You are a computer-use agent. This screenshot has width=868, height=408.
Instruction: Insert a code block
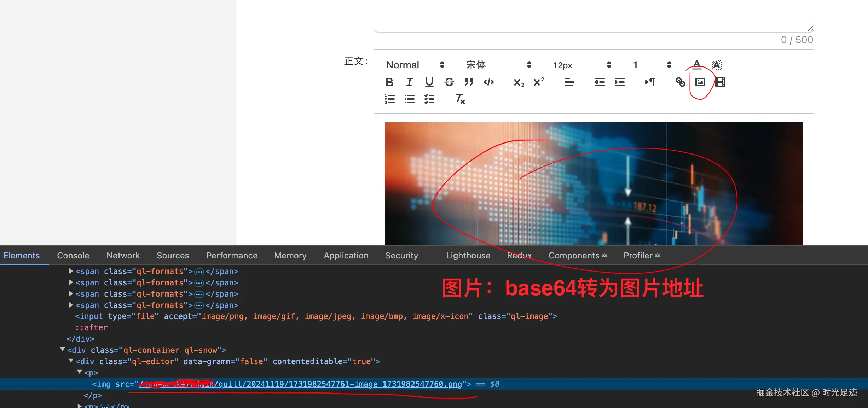(488, 82)
